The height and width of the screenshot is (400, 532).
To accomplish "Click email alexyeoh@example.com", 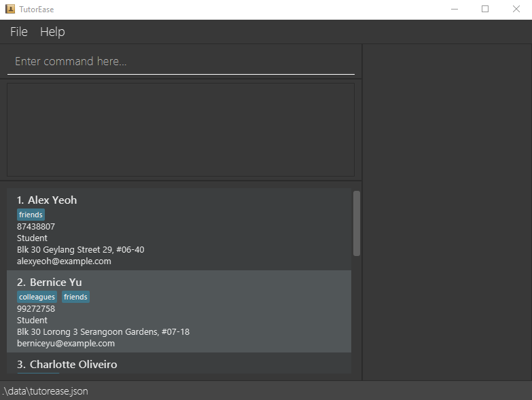I will (64, 261).
